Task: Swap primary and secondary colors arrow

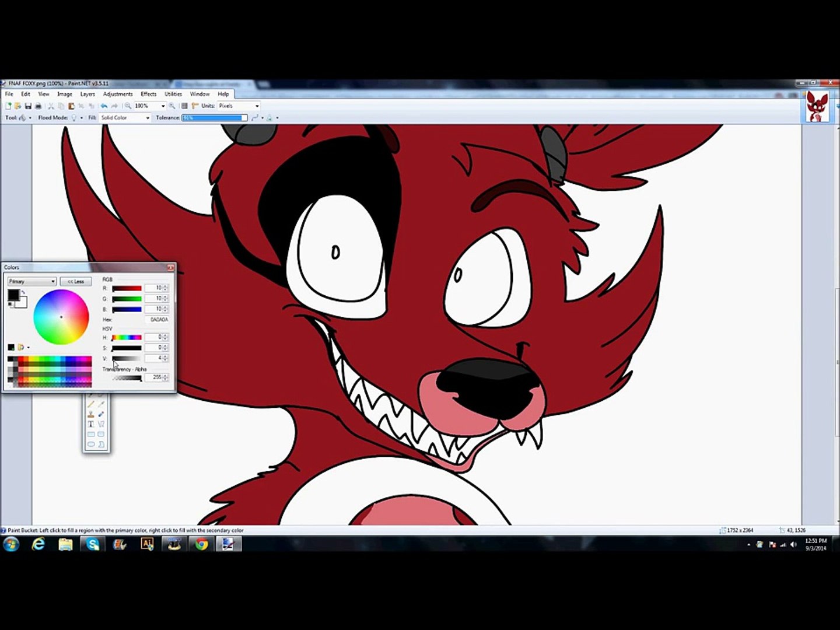Action: coord(23,292)
